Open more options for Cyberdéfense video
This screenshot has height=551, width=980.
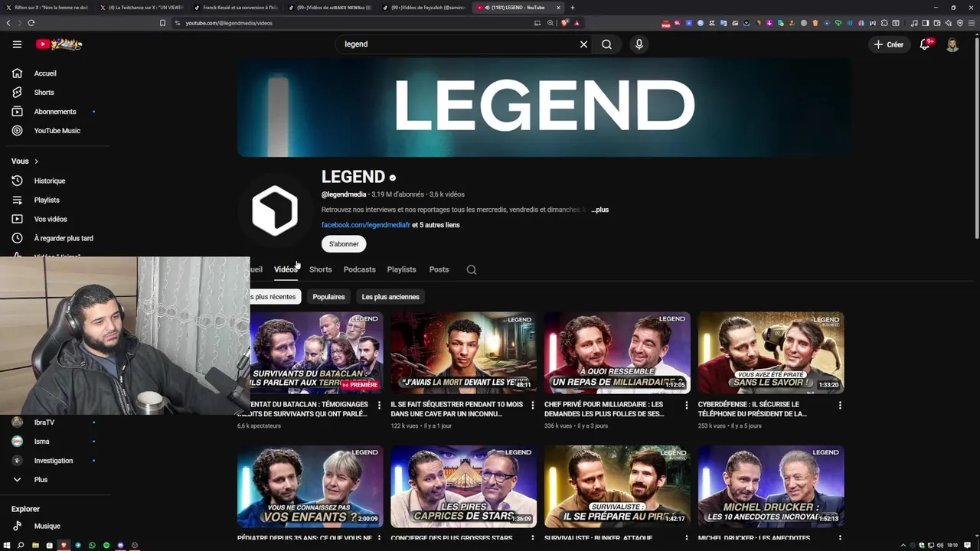point(840,406)
